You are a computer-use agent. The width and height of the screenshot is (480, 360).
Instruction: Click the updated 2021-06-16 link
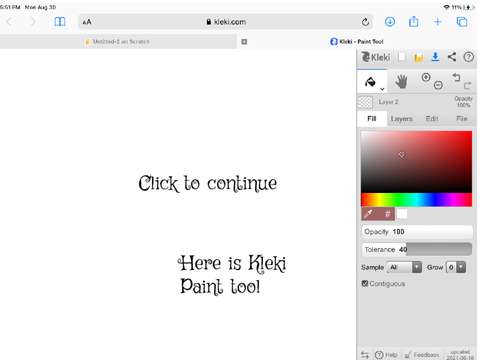[460, 355]
